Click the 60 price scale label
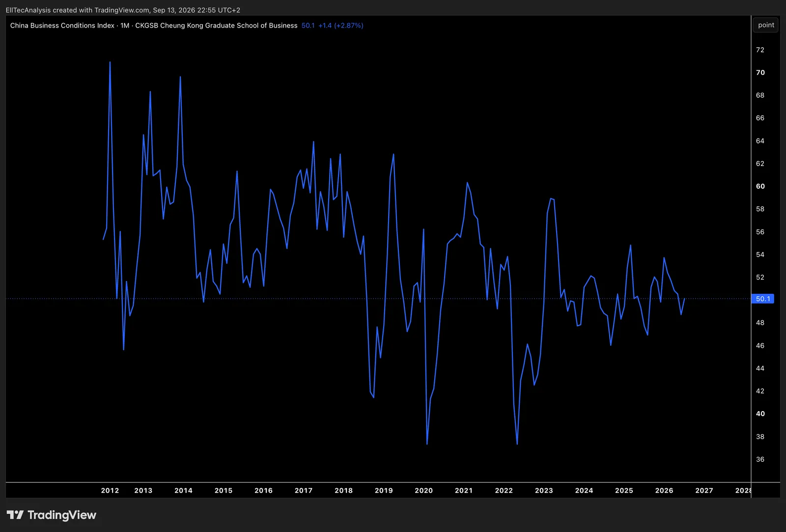Viewport: 786px width, 532px height. (x=760, y=186)
